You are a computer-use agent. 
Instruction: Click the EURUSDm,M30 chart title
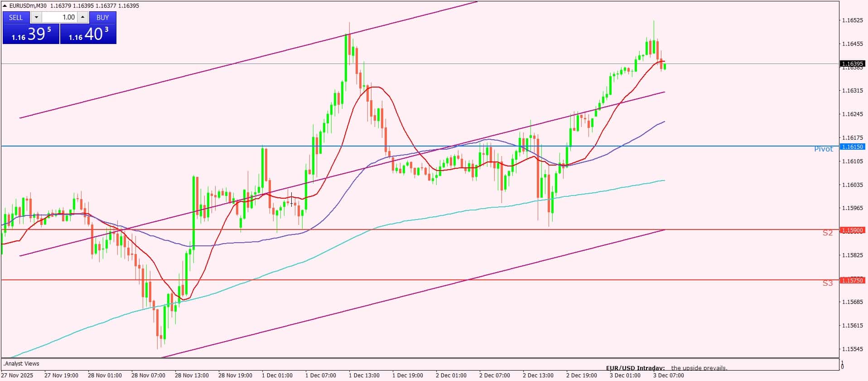pos(28,6)
